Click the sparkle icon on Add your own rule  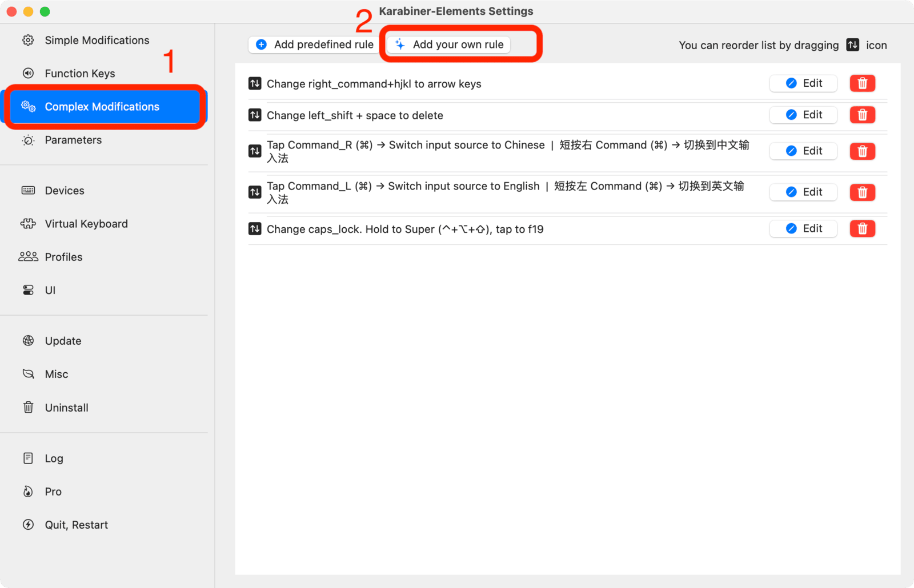pos(400,45)
